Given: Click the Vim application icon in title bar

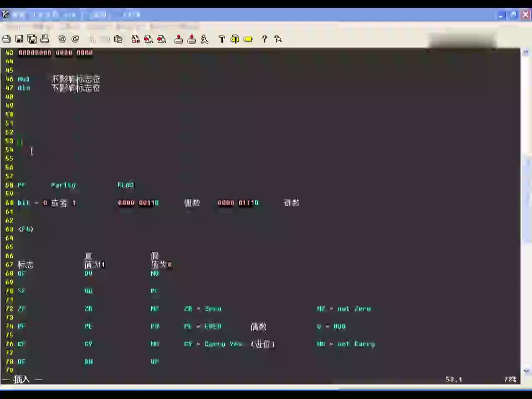Looking at the screenshot, I should click(x=5, y=15).
